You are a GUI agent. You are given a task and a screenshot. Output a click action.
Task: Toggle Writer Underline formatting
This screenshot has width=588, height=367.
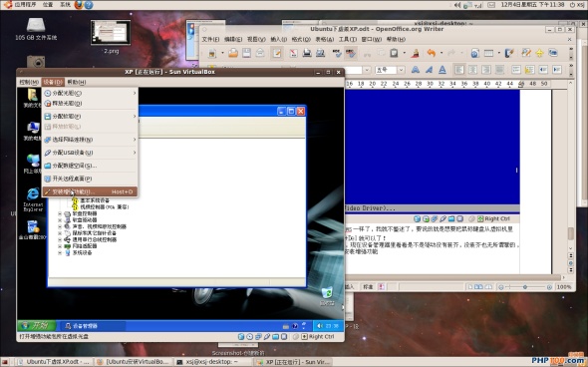442,70
